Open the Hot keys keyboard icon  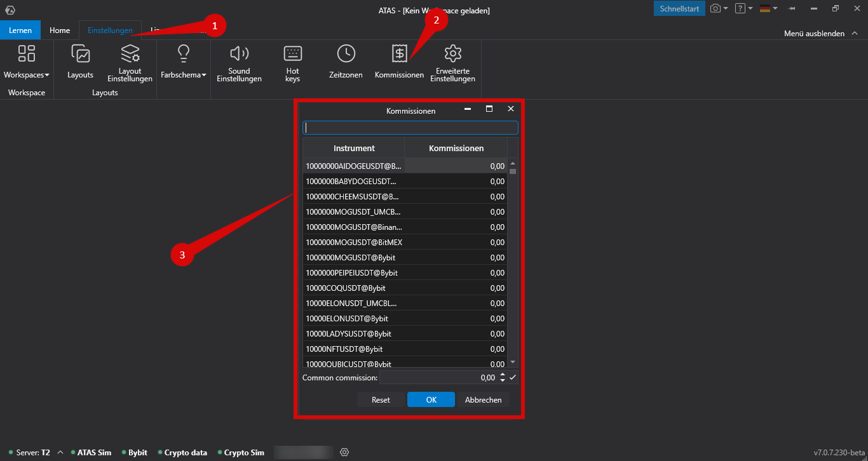292,53
